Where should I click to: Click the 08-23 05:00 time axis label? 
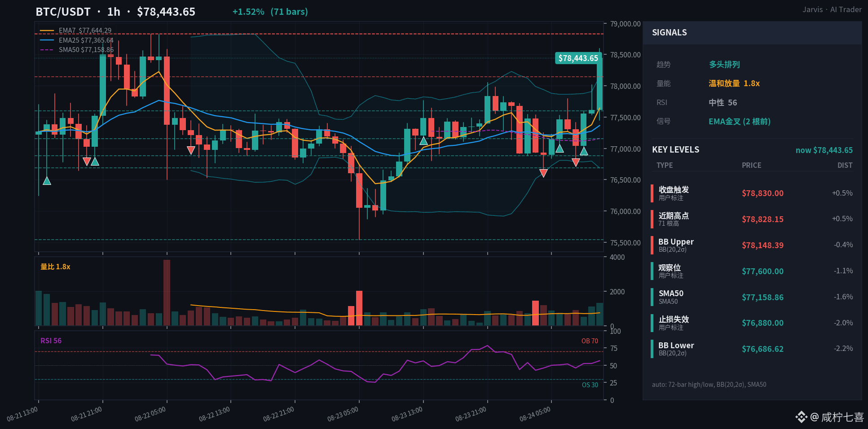(343, 414)
